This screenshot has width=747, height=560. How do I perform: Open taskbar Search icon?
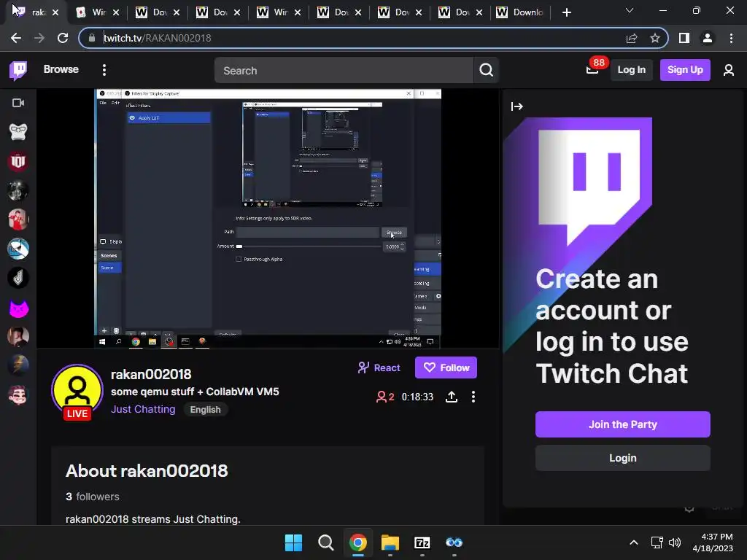pyautogui.click(x=326, y=542)
